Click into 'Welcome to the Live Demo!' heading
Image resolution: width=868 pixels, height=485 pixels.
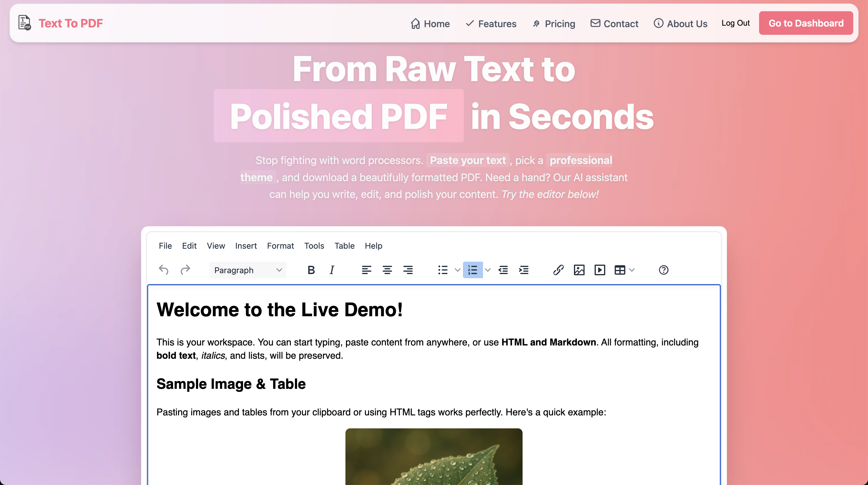tap(279, 309)
